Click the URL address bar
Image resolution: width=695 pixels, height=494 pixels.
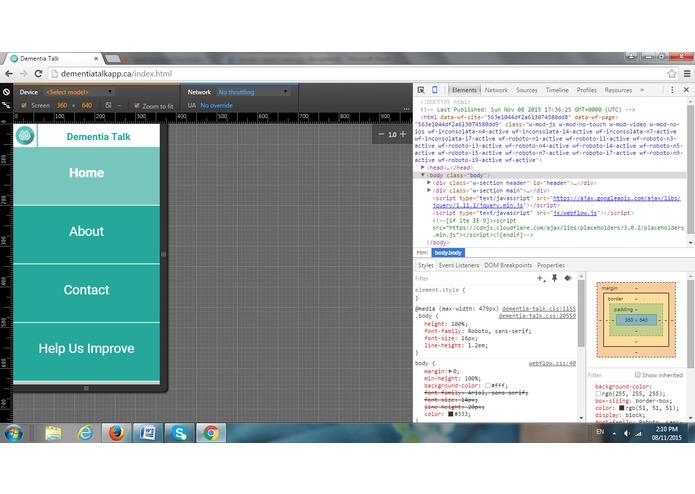click(357, 74)
